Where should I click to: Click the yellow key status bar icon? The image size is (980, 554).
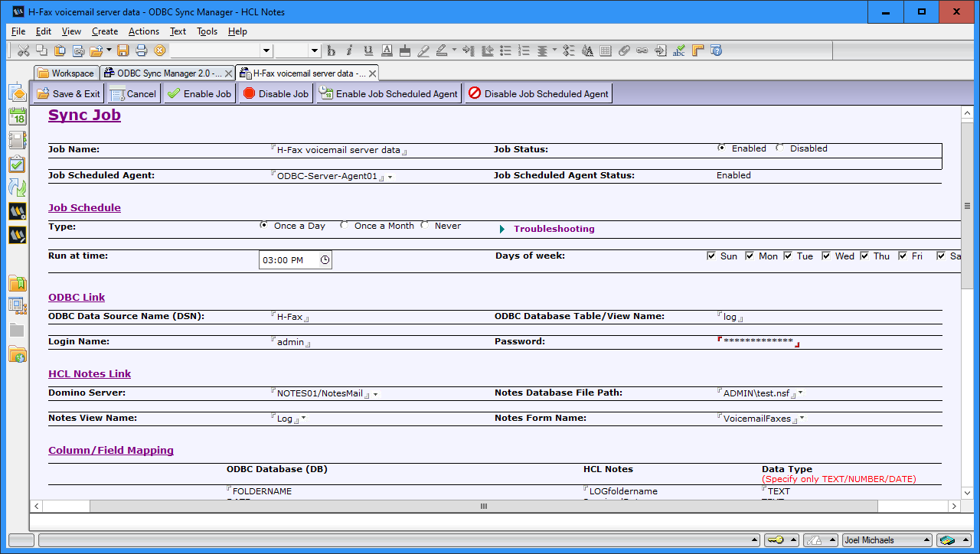pyautogui.click(x=775, y=540)
